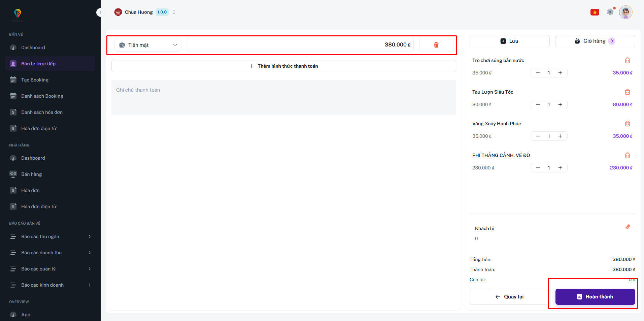
Task: Remove PHÍ THẮNG CẢNH, VÉ ĐÒ item
Action: (x=627, y=156)
